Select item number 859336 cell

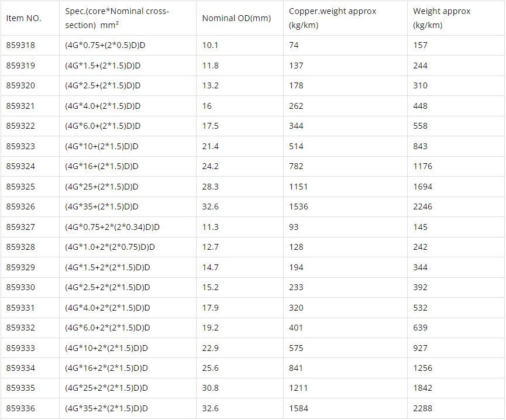click(x=20, y=408)
